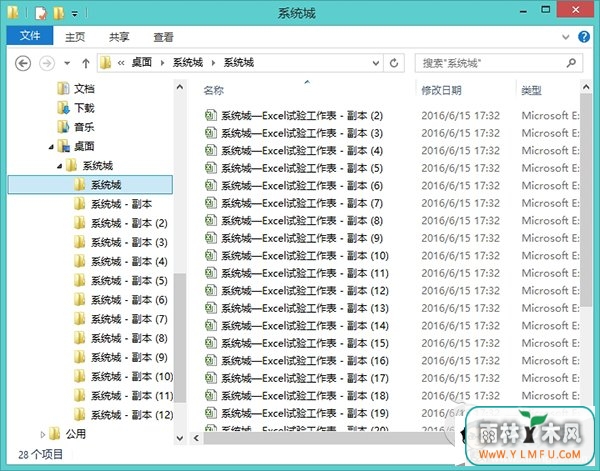This screenshot has width=600, height=471.
Task: Collapse the 系统城 parent tree node
Action: [59, 166]
